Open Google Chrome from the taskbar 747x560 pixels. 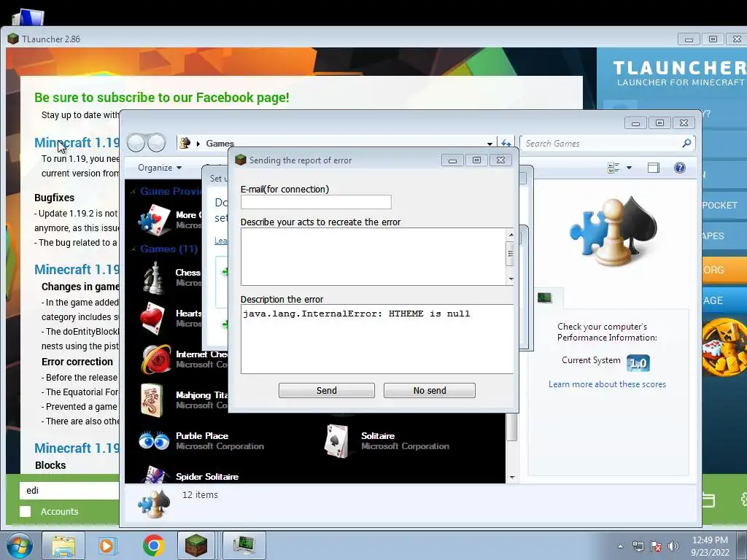(153, 545)
